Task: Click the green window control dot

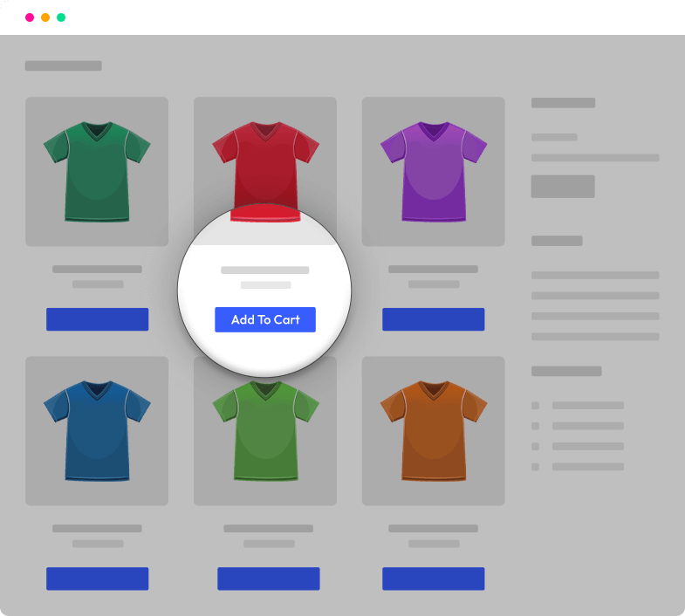Action: click(61, 17)
